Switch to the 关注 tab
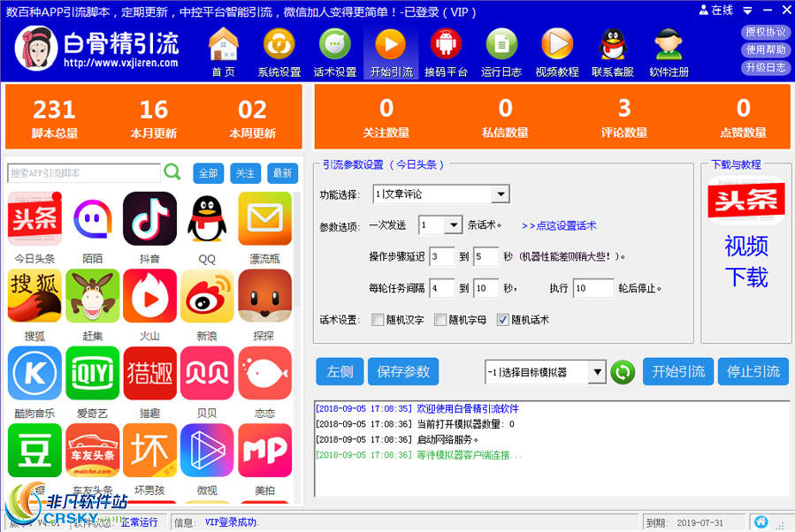This screenshot has height=532, width=795. click(x=245, y=172)
